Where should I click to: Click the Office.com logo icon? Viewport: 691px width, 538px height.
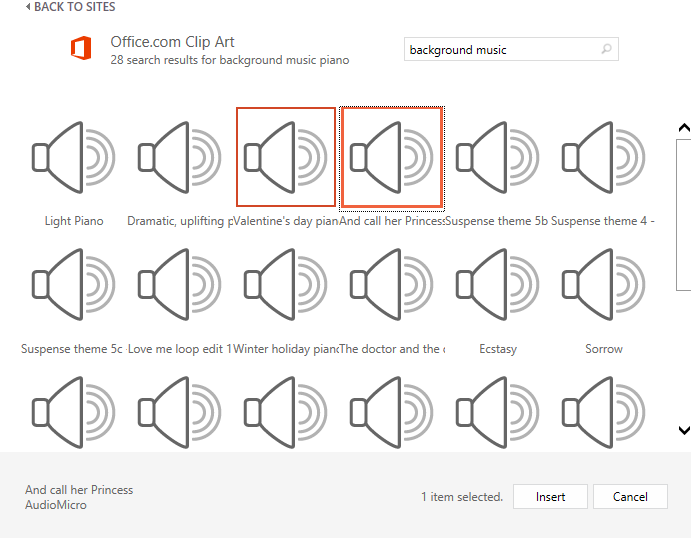(x=82, y=50)
